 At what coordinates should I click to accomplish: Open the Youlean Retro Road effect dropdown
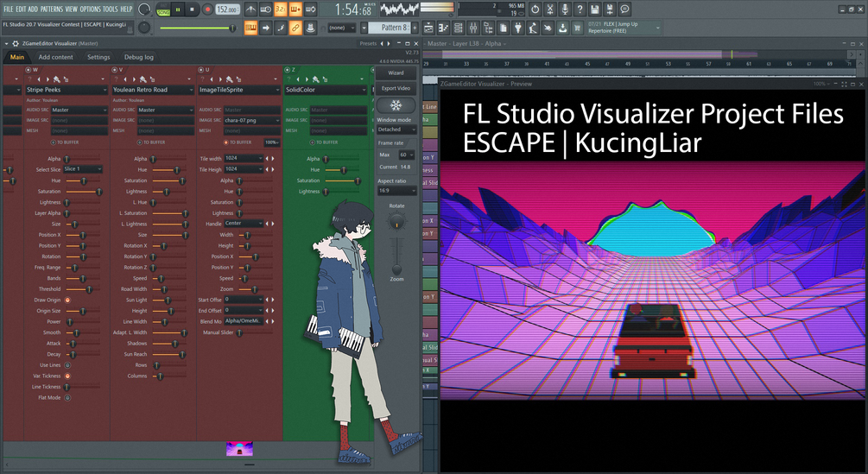coord(153,90)
